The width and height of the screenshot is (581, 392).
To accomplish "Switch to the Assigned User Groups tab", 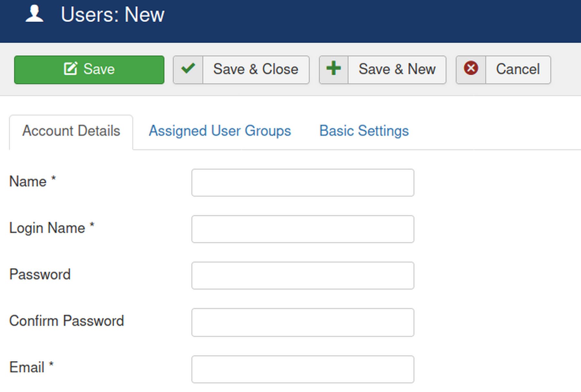I will click(x=219, y=131).
